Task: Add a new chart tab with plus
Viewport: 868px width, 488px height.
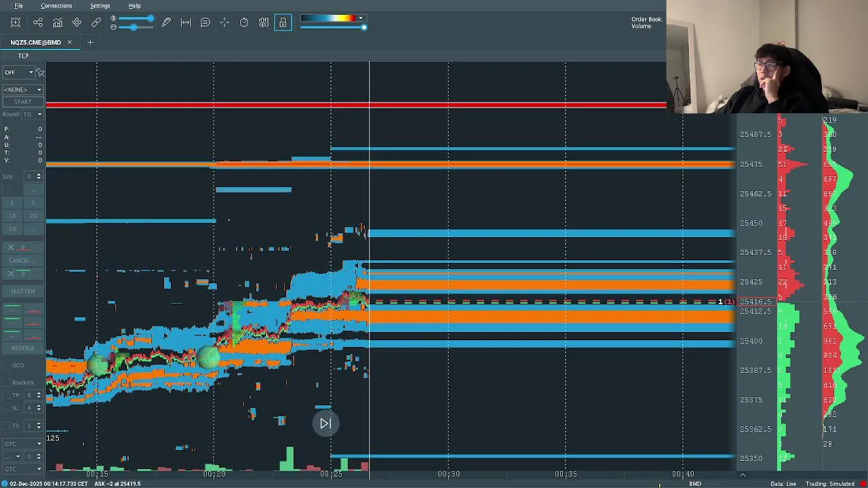Action: click(90, 42)
